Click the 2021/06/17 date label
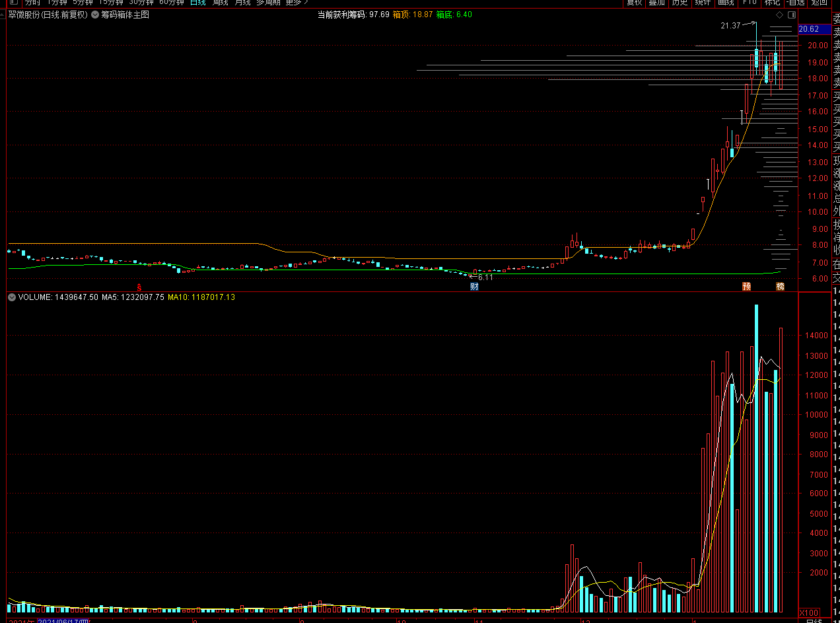 pos(64,622)
